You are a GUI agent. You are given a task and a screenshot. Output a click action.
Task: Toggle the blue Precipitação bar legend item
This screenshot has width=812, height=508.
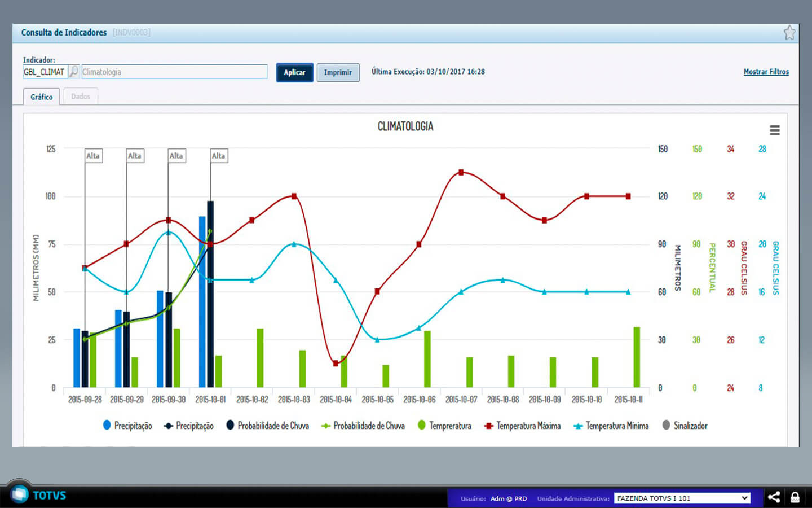click(x=127, y=426)
